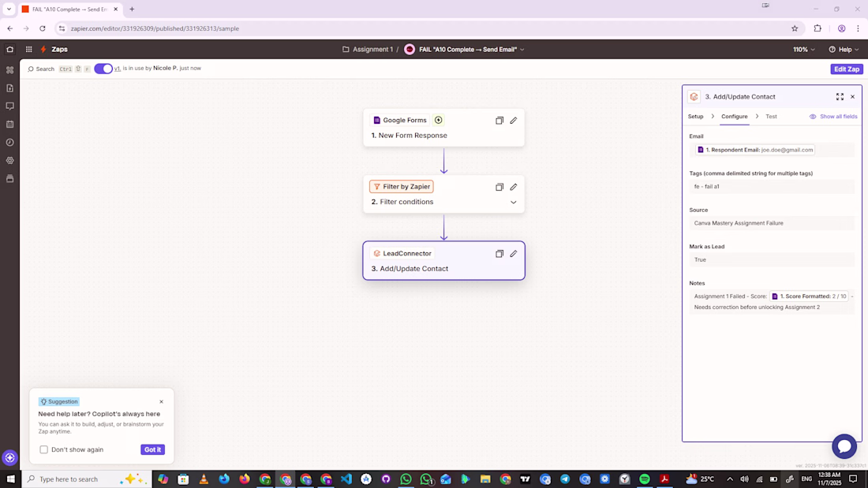868x488 pixels.
Task: Click the Score Formatted pill in Notes
Action: pos(810,296)
